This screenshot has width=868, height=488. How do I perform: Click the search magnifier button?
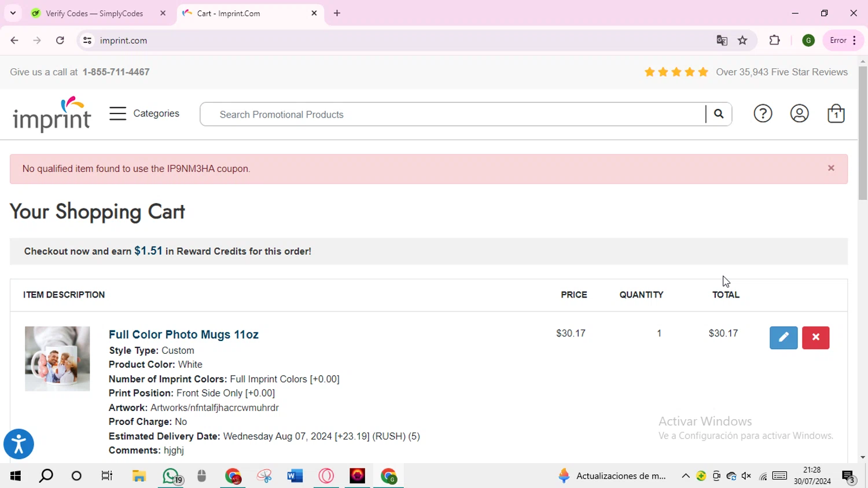719,114
